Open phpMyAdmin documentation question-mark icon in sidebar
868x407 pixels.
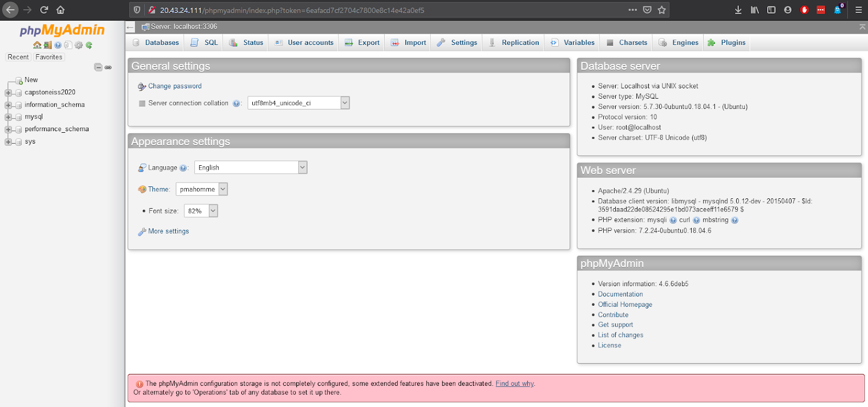58,45
